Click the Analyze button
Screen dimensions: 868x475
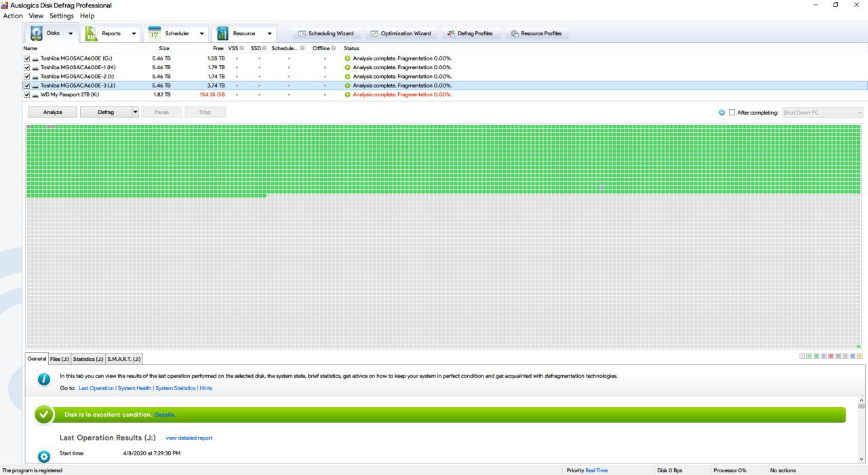coord(53,112)
